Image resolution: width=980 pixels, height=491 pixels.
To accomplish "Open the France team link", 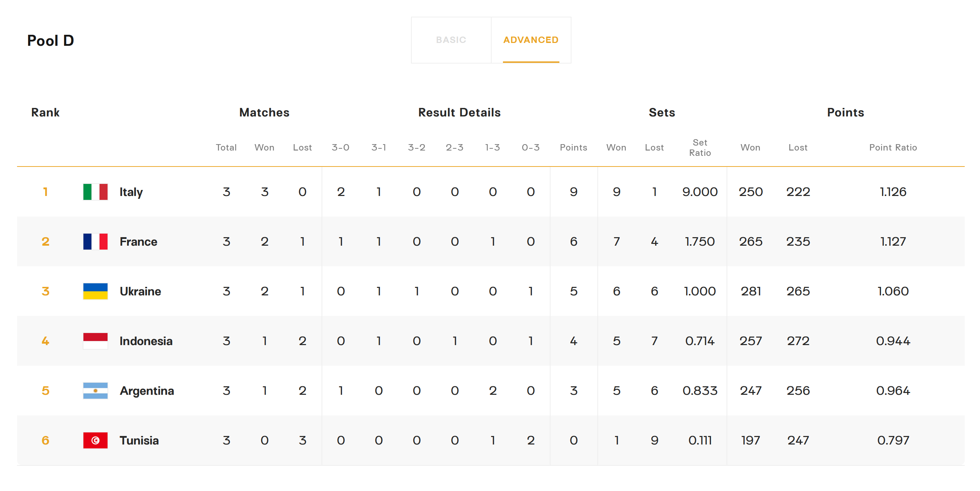I will (x=138, y=241).
